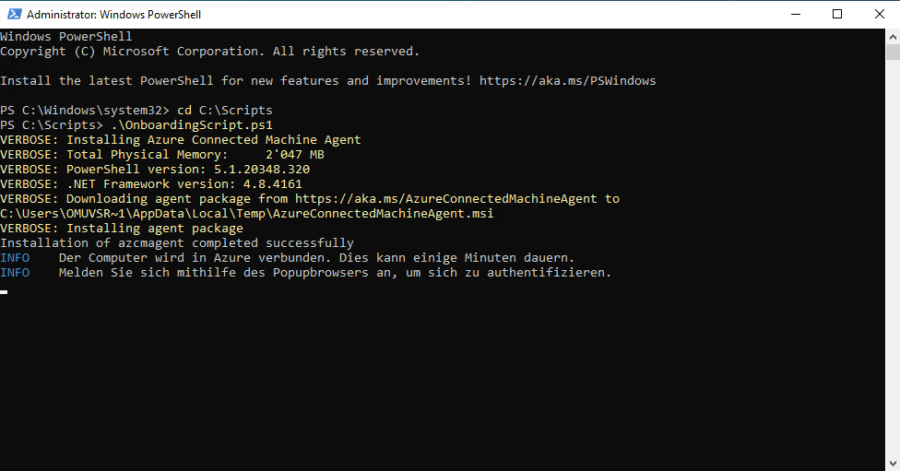Click 'VERBOSE: Installing agent package' line

122,228
